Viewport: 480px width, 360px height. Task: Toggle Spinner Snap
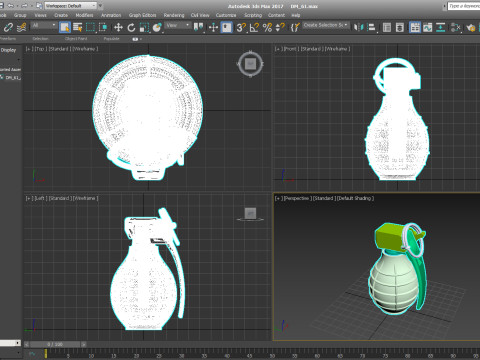(x=280, y=27)
